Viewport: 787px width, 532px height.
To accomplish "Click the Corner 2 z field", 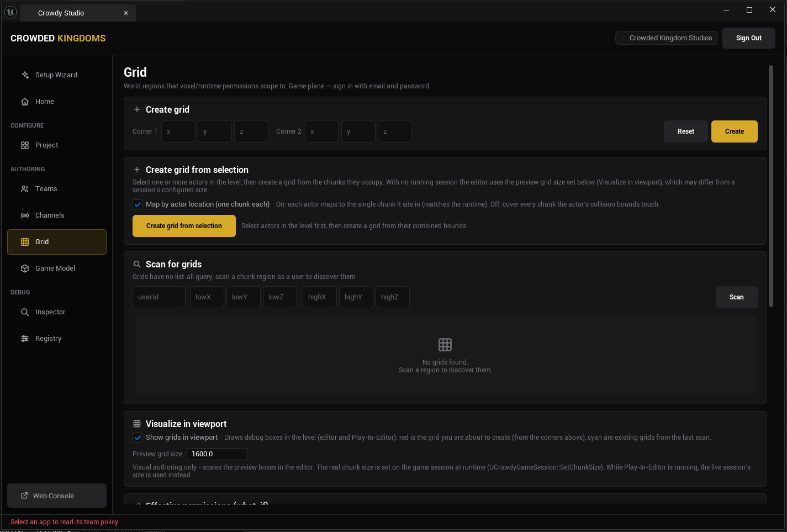I will tap(395, 131).
